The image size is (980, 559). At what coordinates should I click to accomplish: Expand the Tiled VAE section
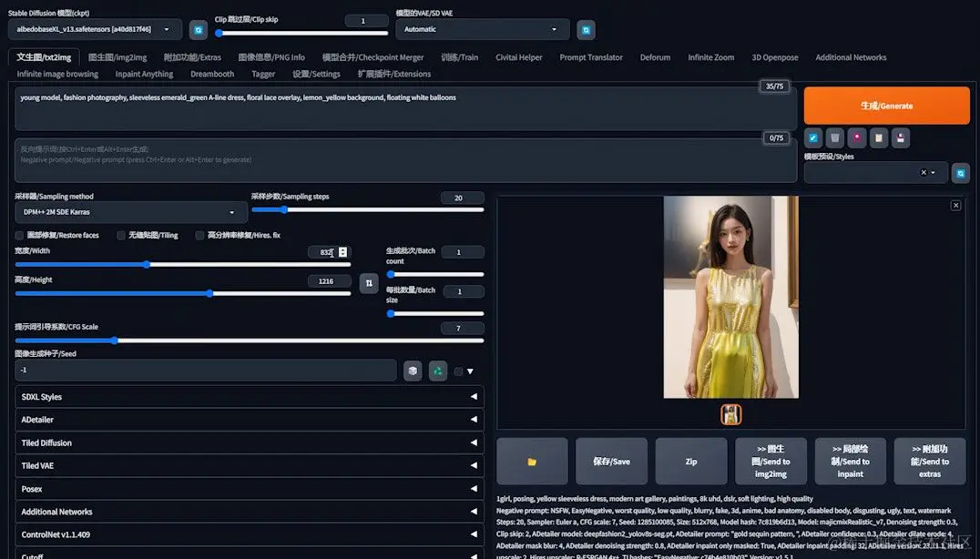coord(250,466)
